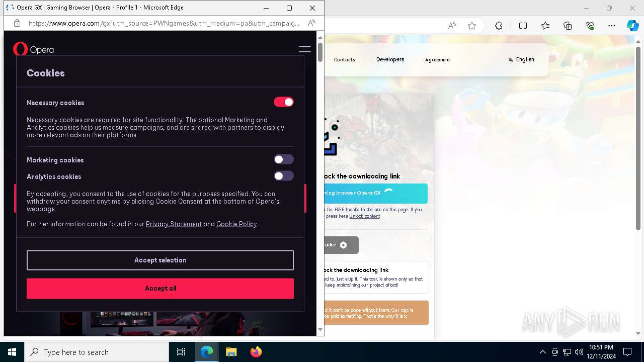Click the site info lock icon
644x362 pixels.
pyautogui.click(x=17, y=23)
